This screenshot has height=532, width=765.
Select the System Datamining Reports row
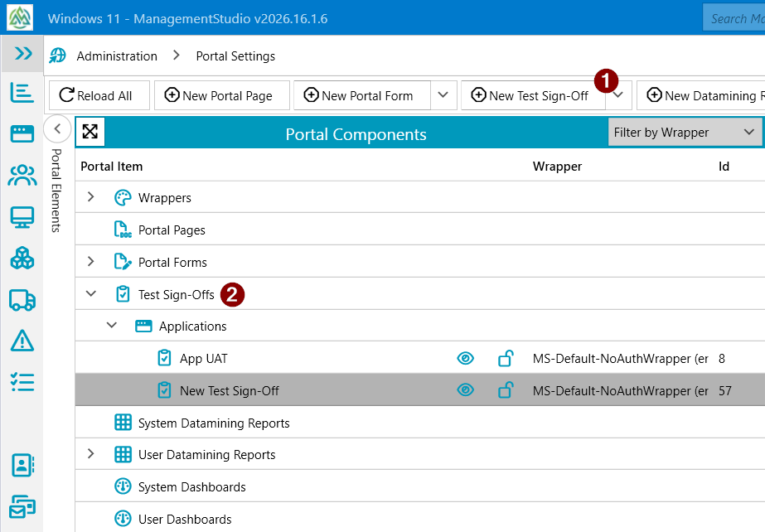[420, 423]
